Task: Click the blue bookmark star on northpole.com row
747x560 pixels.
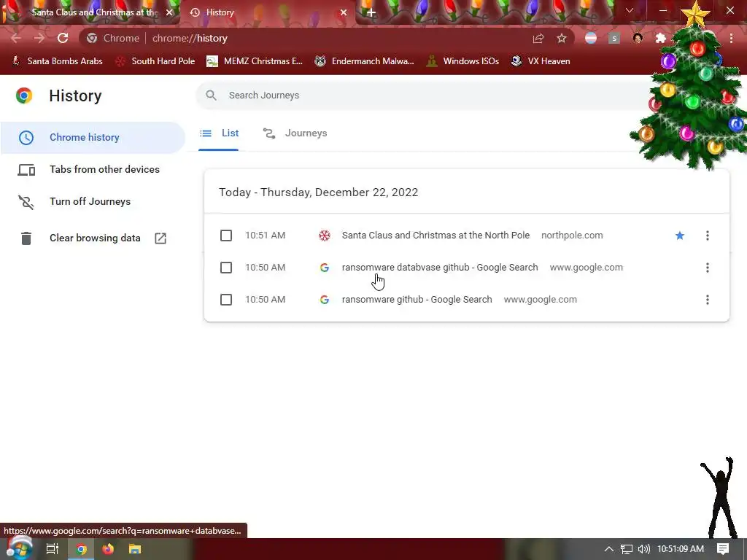Action: tap(680, 236)
